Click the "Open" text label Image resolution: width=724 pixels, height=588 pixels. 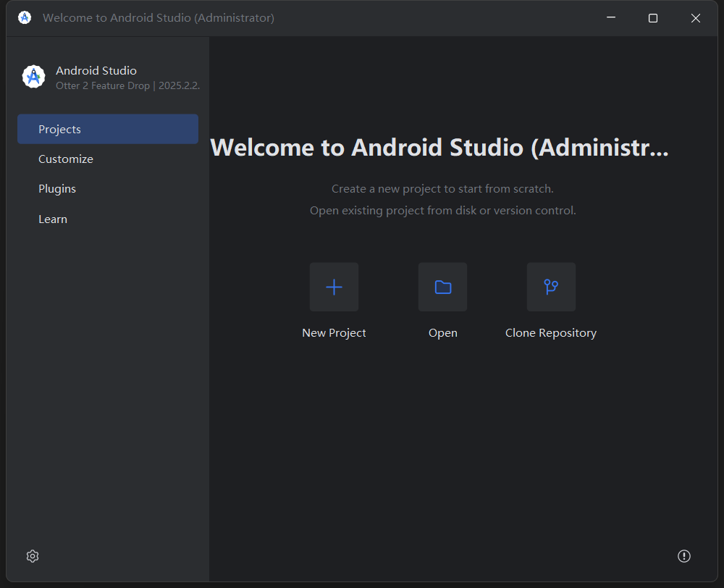coord(442,333)
